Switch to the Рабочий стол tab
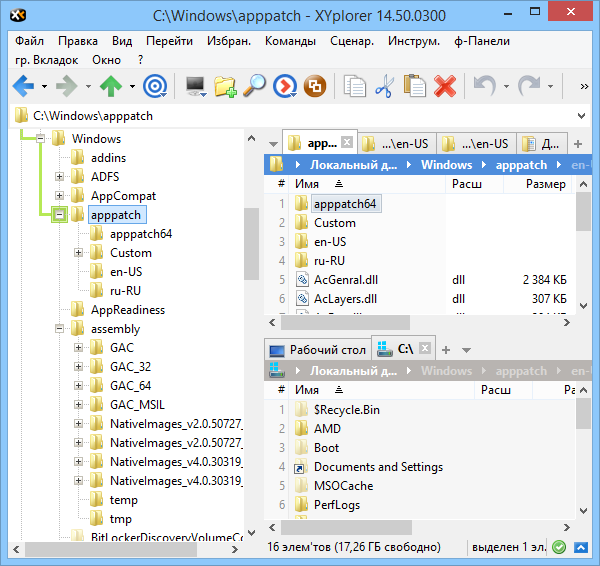Image resolution: width=600 pixels, height=566 pixels. 317,350
